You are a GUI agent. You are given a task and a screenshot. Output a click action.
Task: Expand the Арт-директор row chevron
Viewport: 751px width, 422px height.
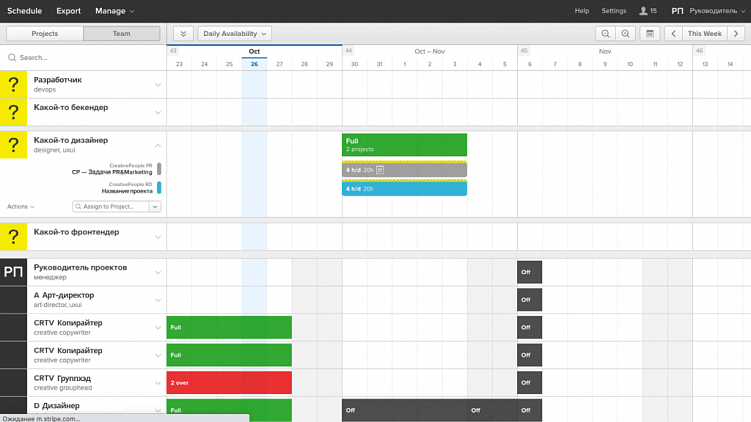tap(158, 300)
